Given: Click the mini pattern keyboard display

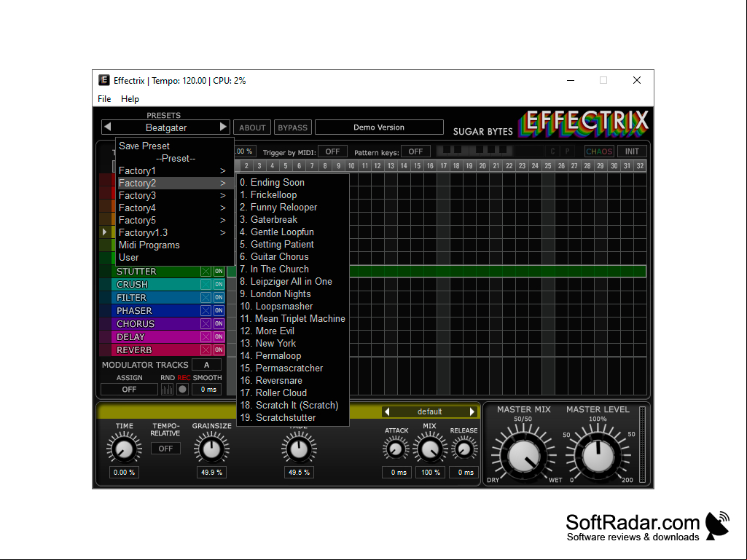Looking at the screenshot, I should pos(474,151).
